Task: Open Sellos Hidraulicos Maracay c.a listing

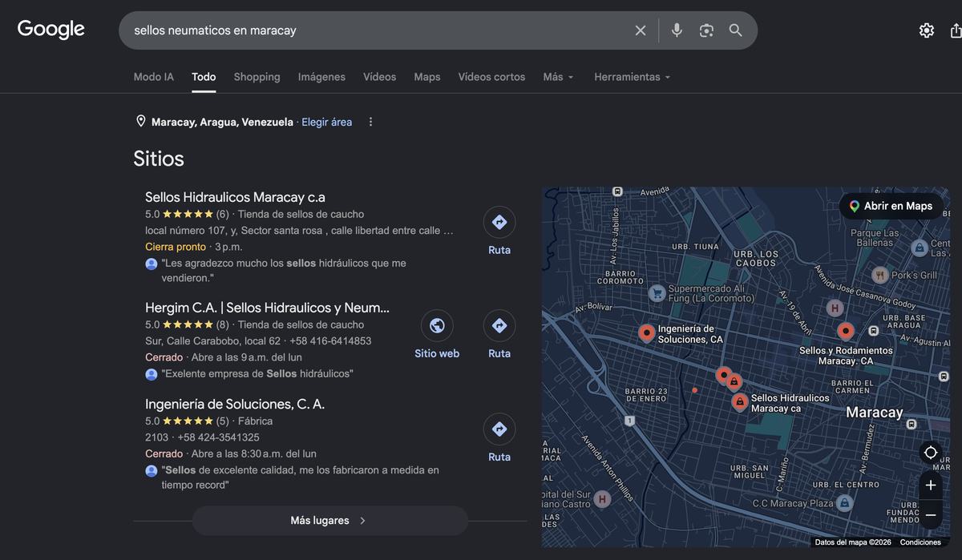Action: [235, 197]
